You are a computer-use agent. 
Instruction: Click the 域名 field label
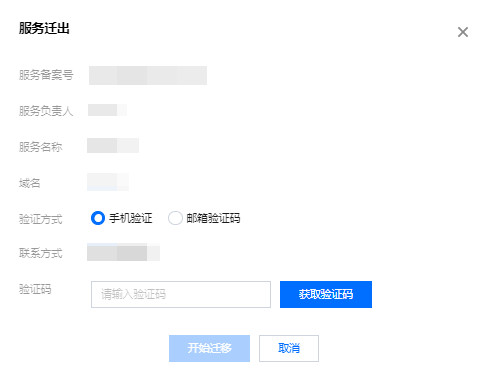tap(30, 183)
